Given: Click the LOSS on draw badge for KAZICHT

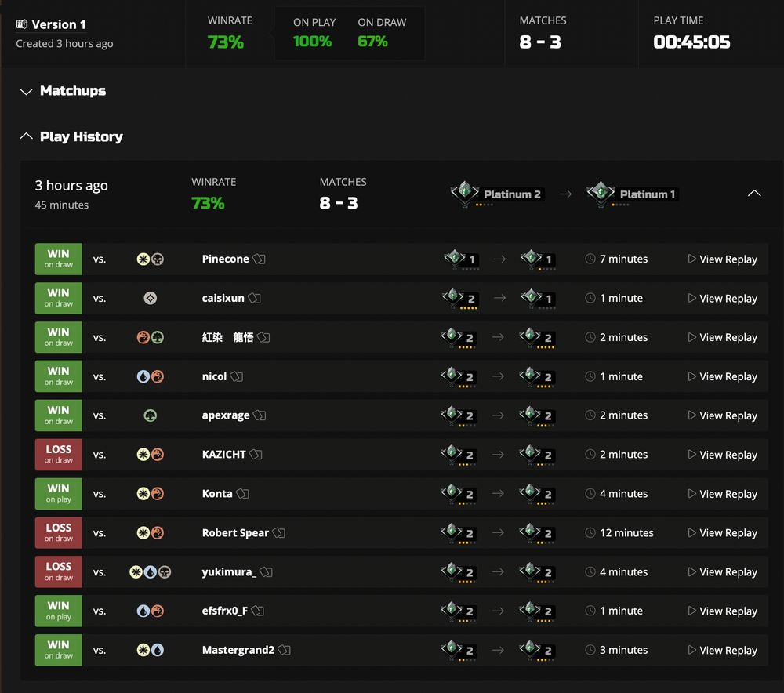Looking at the screenshot, I should click(x=59, y=455).
